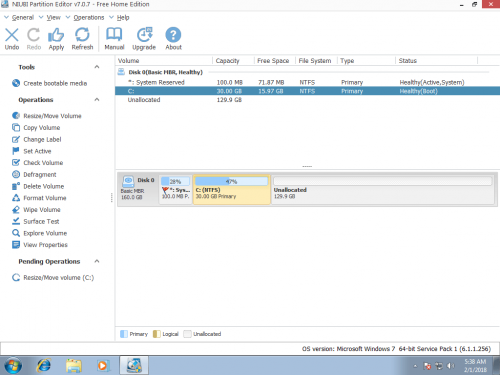This screenshot has width=500, height=375.
Task: Click the Check Volume icon
Action: pyautogui.click(x=16, y=163)
